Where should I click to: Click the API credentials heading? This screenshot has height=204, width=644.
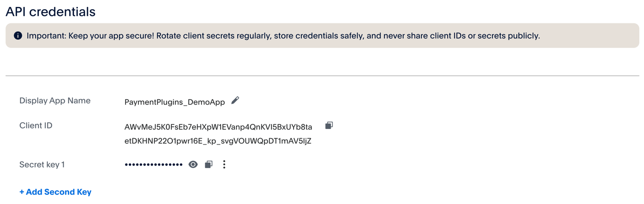pos(50,11)
